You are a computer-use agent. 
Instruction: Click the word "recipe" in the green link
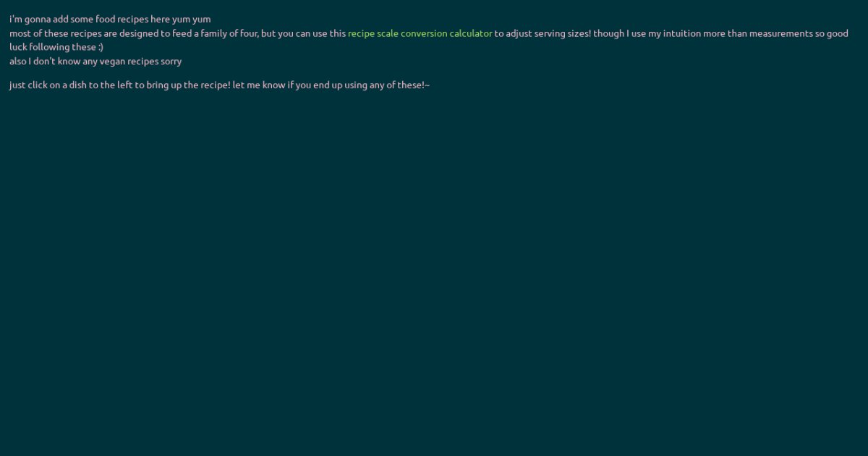pyautogui.click(x=361, y=33)
